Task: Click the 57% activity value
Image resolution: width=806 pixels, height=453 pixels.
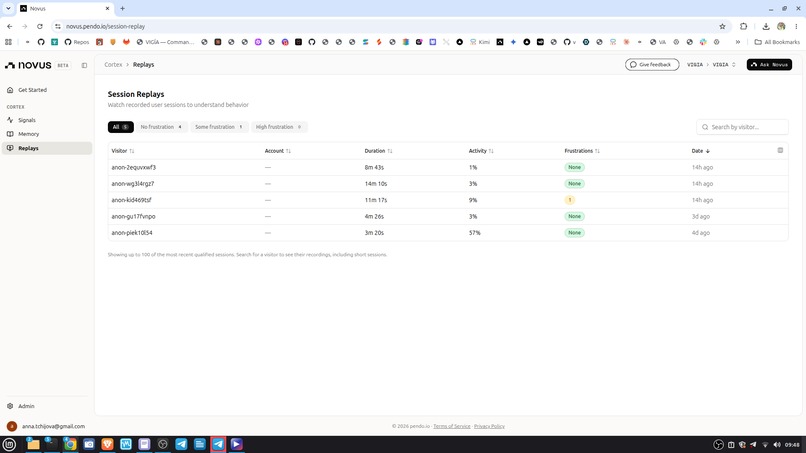Action: (x=474, y=233)
